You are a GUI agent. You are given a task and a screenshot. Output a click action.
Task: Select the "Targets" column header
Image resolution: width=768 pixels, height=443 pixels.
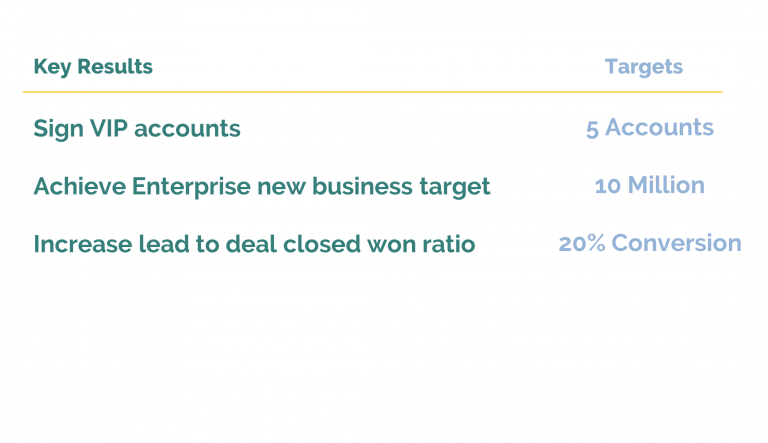click(x=643, y=67)
